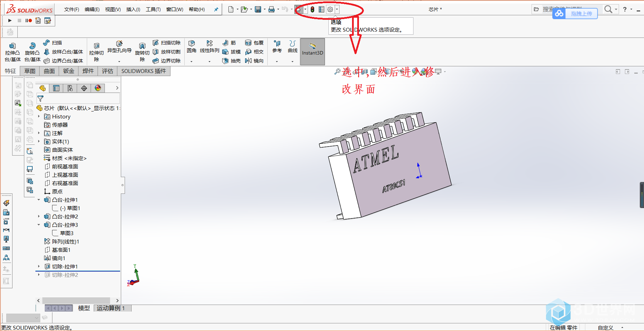Click the 相交 intersect tool
Screen dimensions: 644x331
254,52
